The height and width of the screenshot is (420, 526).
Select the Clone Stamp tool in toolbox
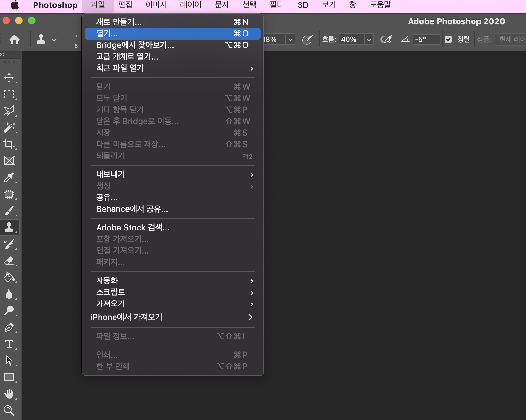(9, 227)
